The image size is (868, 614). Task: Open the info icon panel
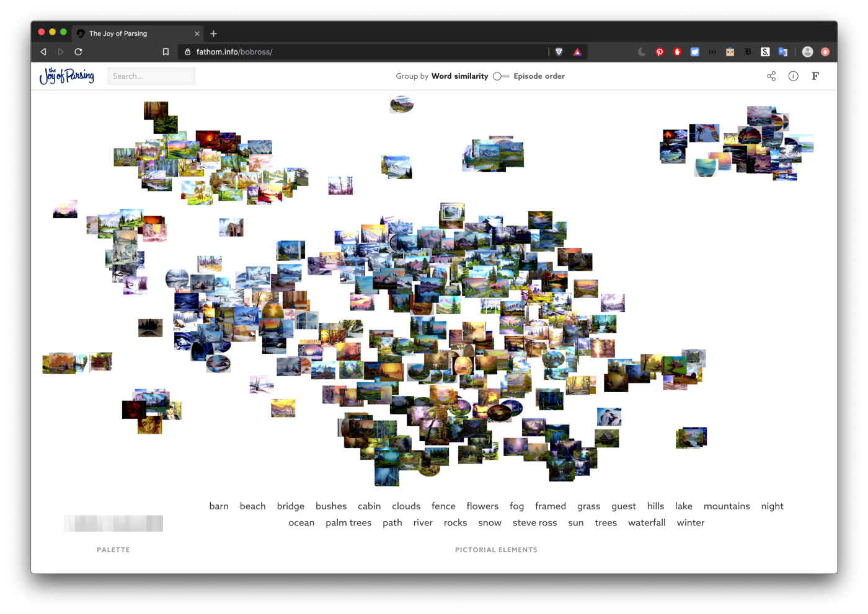click(x=793, y=76)
